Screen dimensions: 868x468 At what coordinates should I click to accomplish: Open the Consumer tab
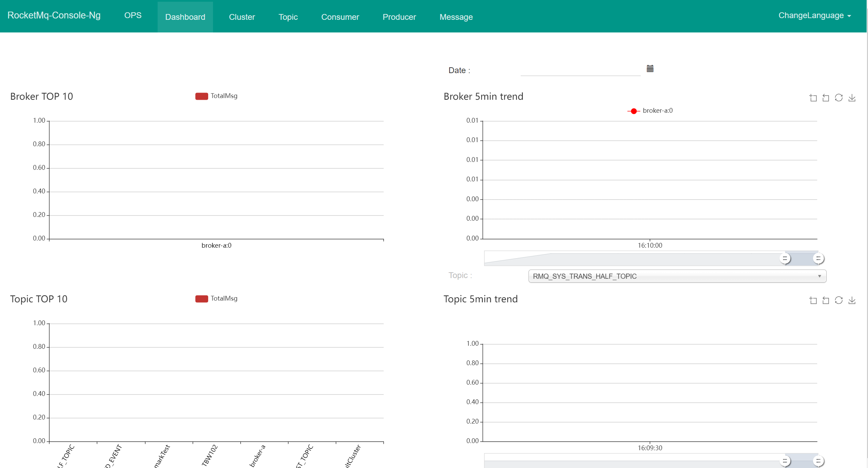(340, 17)
